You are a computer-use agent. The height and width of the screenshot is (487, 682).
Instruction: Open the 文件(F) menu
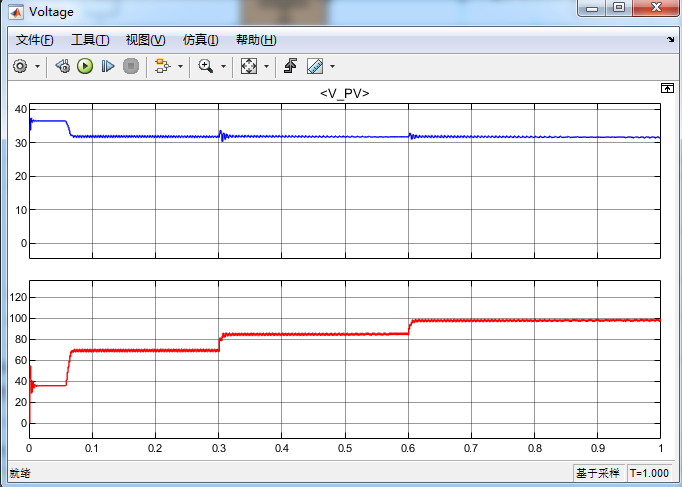tap(34, 40)
